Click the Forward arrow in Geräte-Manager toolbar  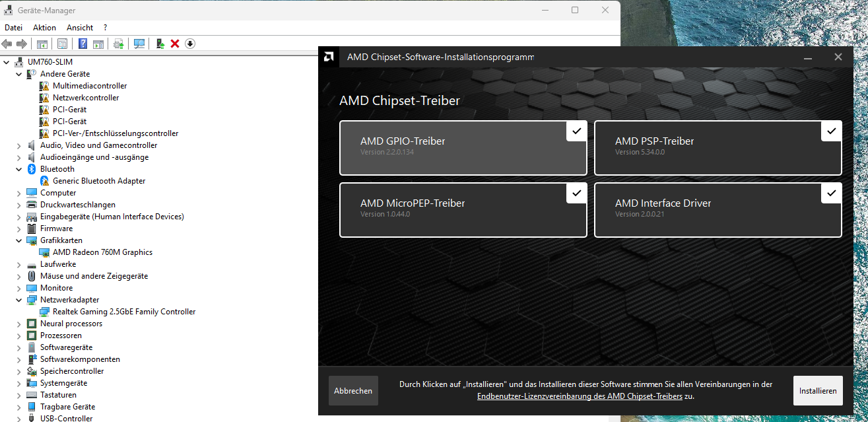tap(22, 44)
